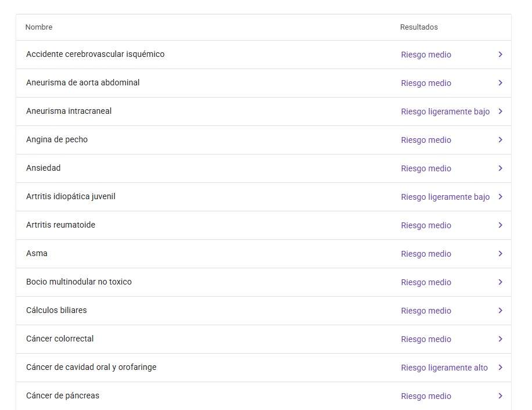The image size is (532, 410).
Task: Click 'Riesgo ligeramente bajo' for Aneurisma intracraneal
Action: (x=445, y=112)
